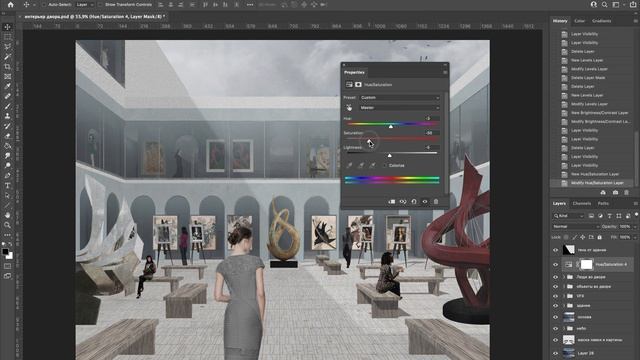The image size is (640, 360).
Task: Select the Rectangular Marquee tool
Action: pos(7,37)
